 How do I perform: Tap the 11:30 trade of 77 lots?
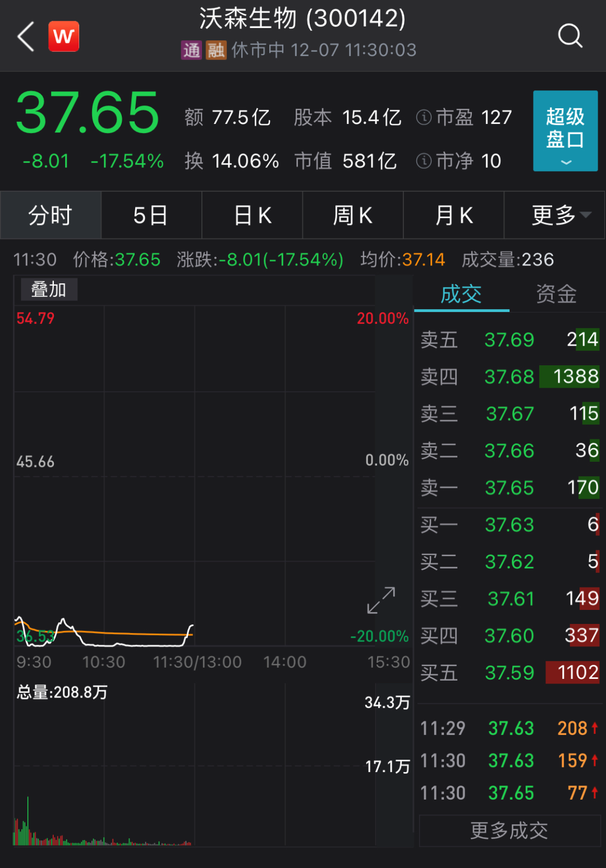(509, 793)
